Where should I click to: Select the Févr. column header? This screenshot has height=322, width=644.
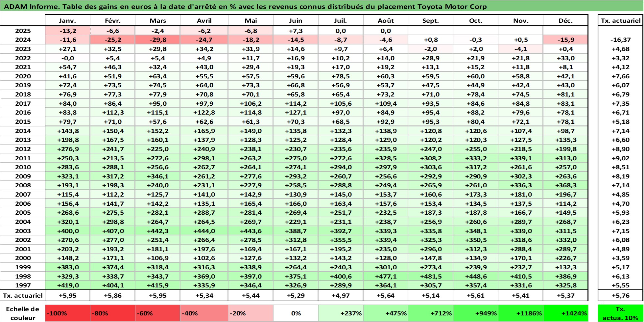pyautogui.click(x=112, y=20)
